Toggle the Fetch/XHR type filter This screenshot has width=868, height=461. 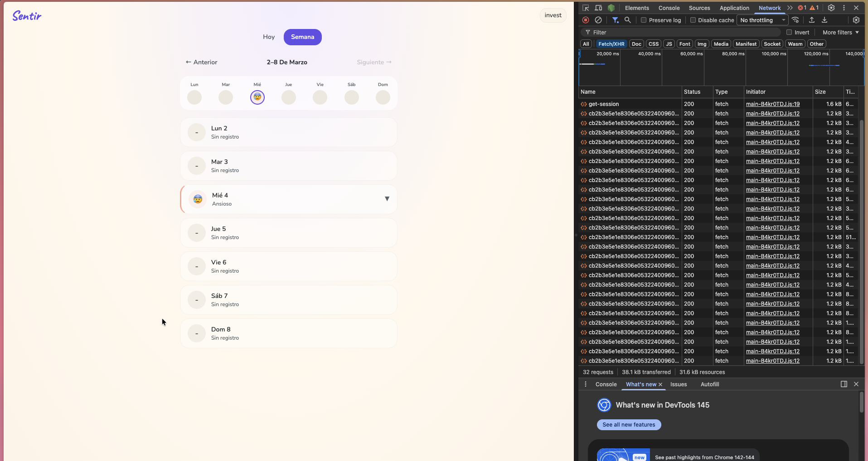(x=611, y=44)
